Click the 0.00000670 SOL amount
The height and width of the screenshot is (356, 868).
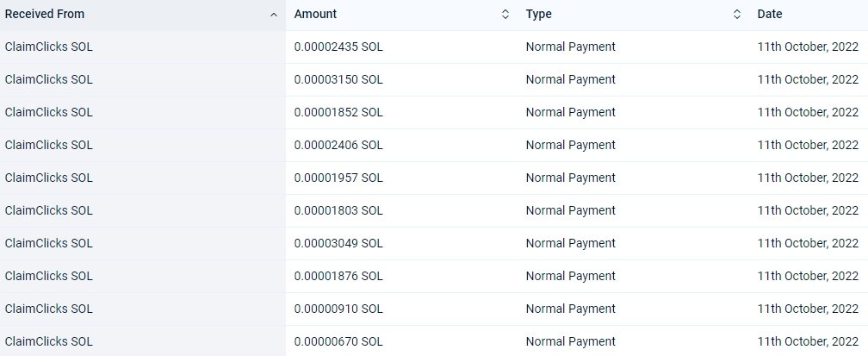pos(338,341)
